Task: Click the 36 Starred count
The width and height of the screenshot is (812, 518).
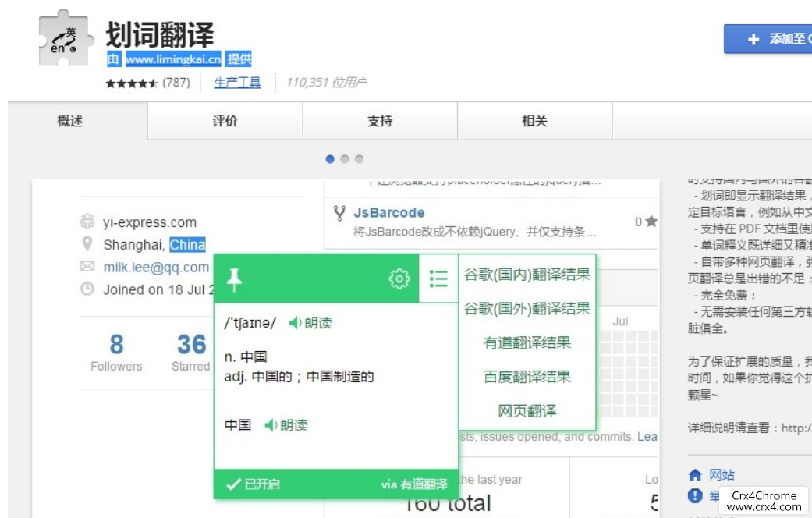Action: pos(190,353)
